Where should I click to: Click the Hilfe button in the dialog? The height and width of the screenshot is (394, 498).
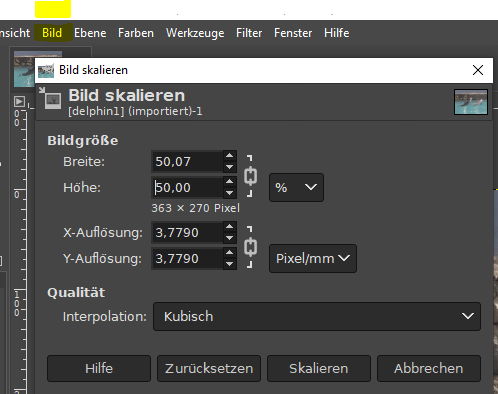[x=99, y=368]
